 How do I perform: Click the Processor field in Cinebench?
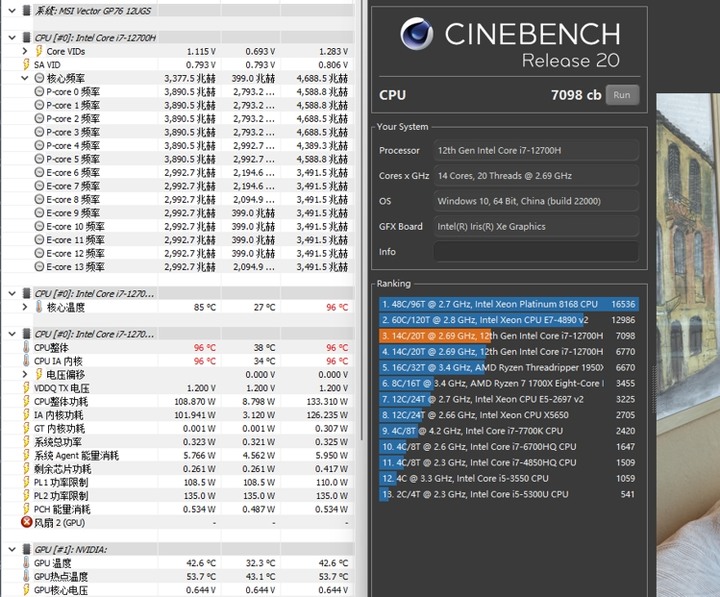535,150
